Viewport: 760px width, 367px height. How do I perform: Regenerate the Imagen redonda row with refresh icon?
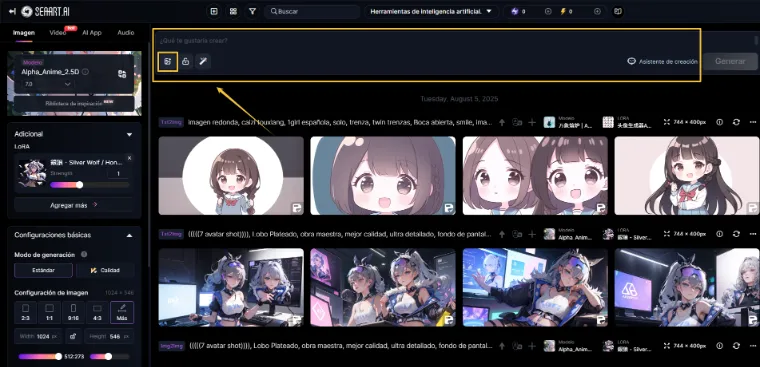pyautogui.click(x=736, y=122)
